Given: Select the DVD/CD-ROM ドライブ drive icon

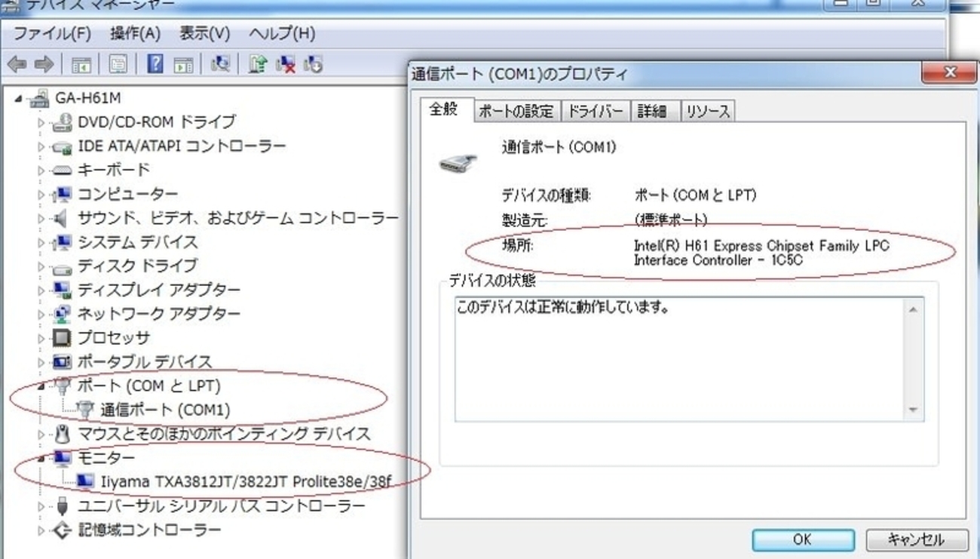Looking at the screenshot, I should click(x=63, y=122).
